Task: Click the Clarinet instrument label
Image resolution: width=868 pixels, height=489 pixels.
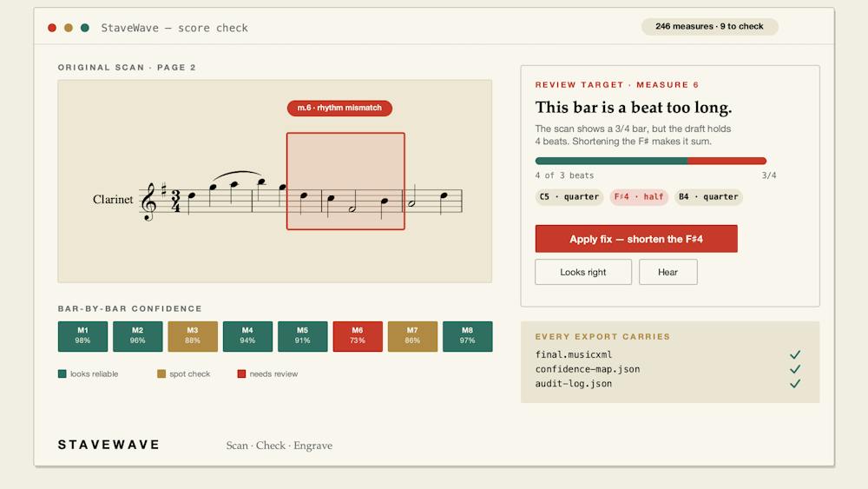Action: click(x=113, y=200)
